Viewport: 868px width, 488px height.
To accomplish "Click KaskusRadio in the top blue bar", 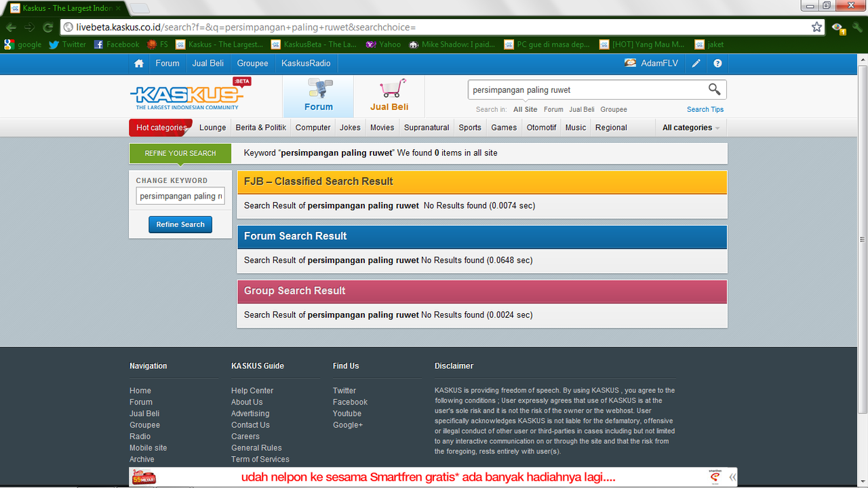I will (306, 63).
